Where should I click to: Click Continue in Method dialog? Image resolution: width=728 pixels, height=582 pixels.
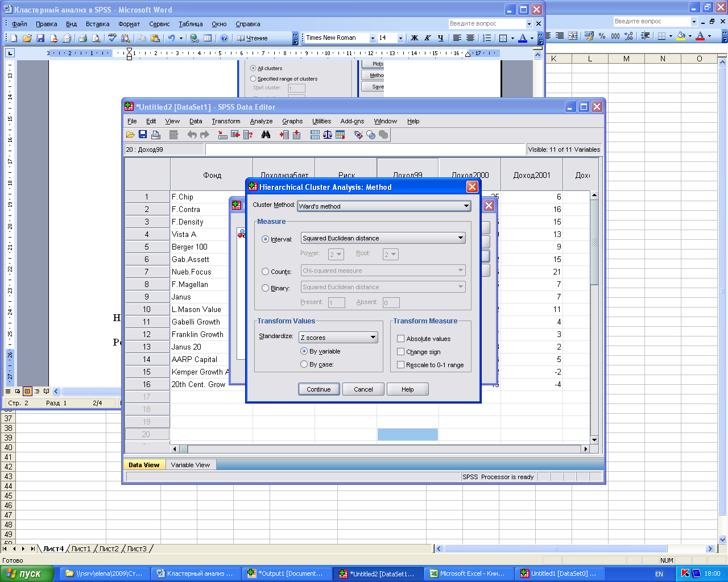click(318, 389)
